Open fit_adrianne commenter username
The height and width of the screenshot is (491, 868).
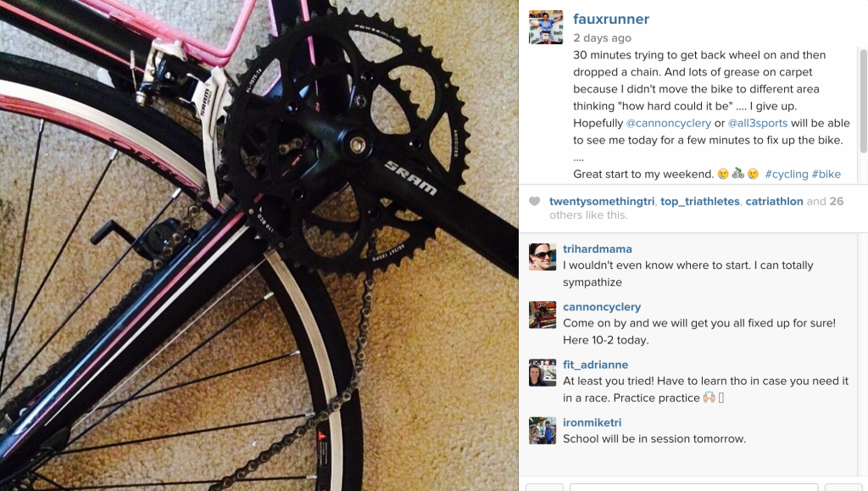pos(596,365)
